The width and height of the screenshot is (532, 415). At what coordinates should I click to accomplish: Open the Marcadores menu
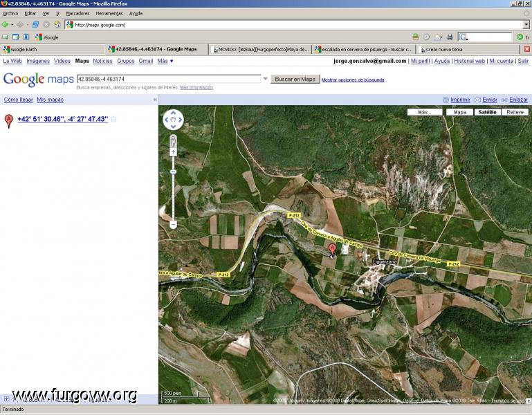(x=77, y=14)
